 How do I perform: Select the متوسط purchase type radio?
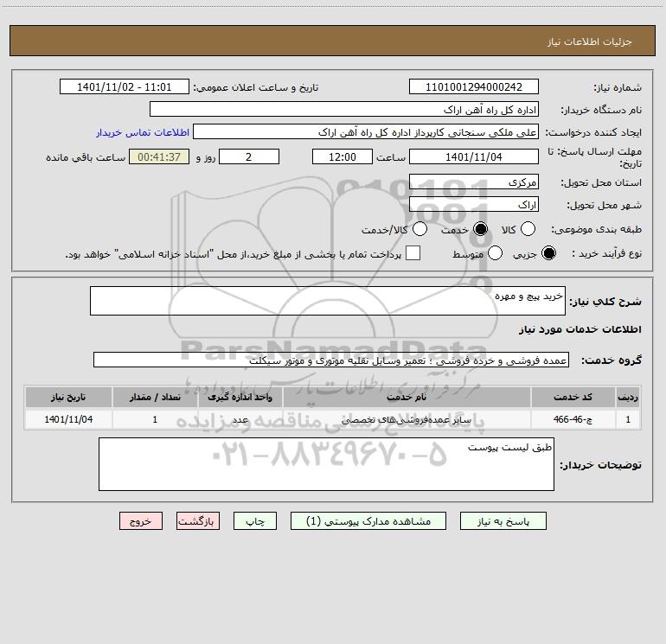(496, 253)
